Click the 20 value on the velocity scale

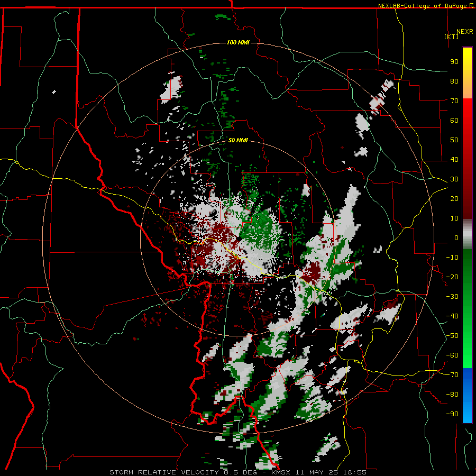[x=454, y=199]
